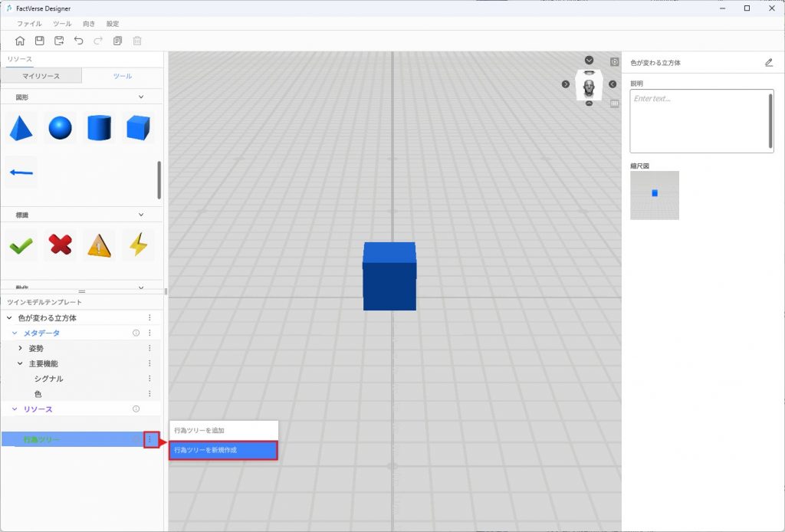
Task: Click the pencil edit icon beside the title
Action: tap(769, 63)
